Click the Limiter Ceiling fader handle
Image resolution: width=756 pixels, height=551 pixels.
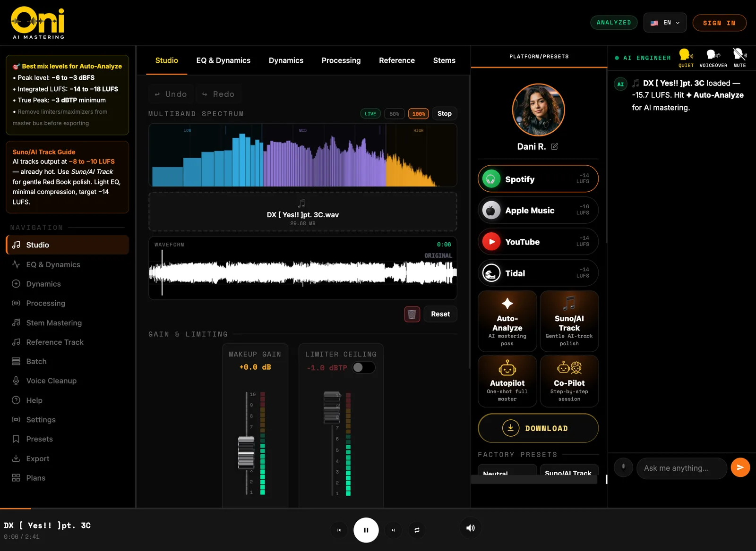[x=332, y=407]
